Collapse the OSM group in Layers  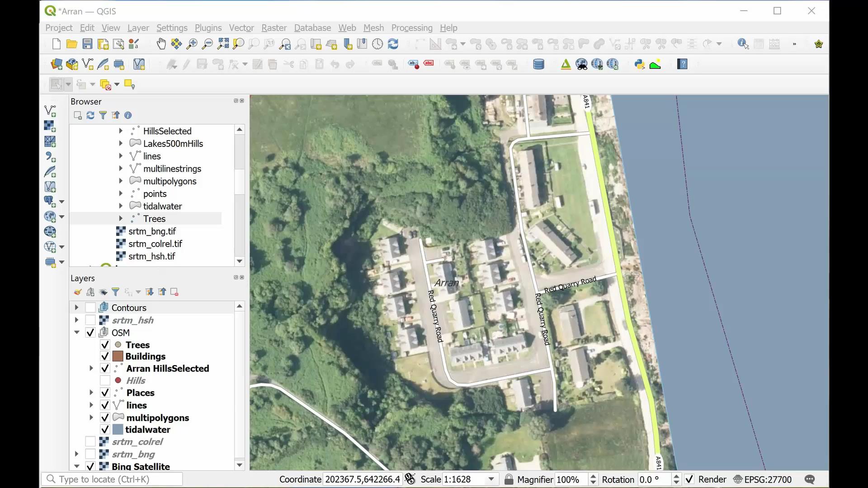coord(76,332)
